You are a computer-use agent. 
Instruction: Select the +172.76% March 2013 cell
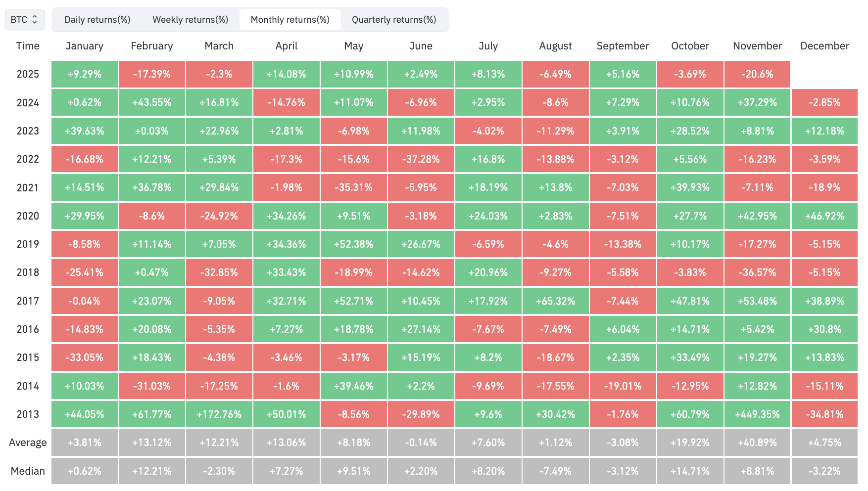click(219, 414)
